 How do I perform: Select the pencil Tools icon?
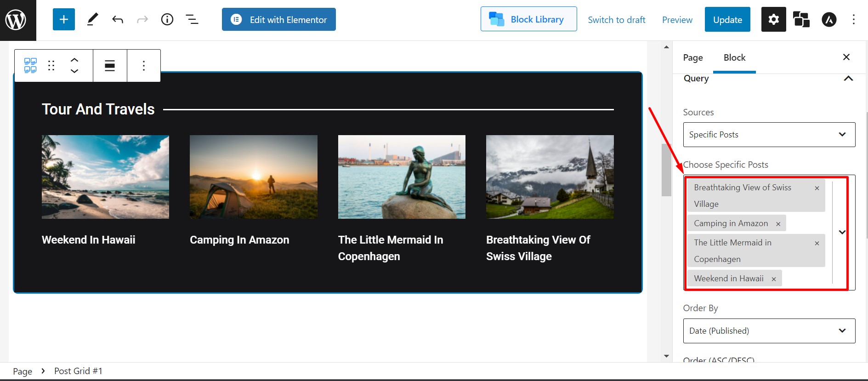[x=92, y=19]
